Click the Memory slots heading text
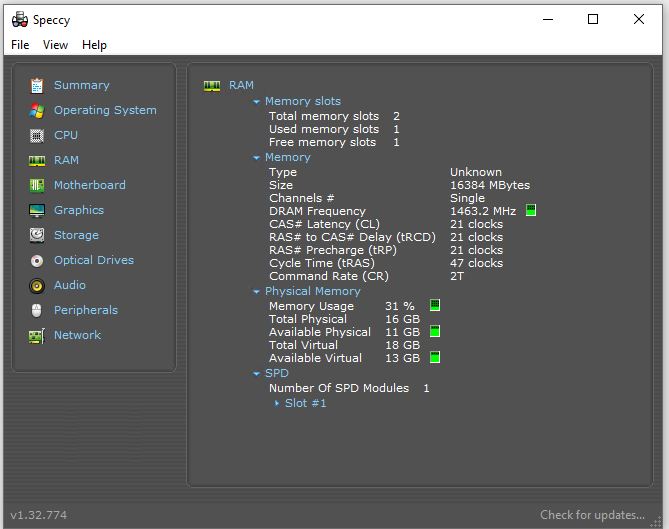 pos(303,101)
